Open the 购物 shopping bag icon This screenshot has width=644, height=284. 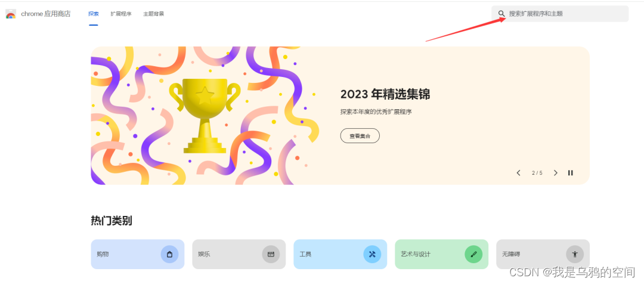click(169, 254)
